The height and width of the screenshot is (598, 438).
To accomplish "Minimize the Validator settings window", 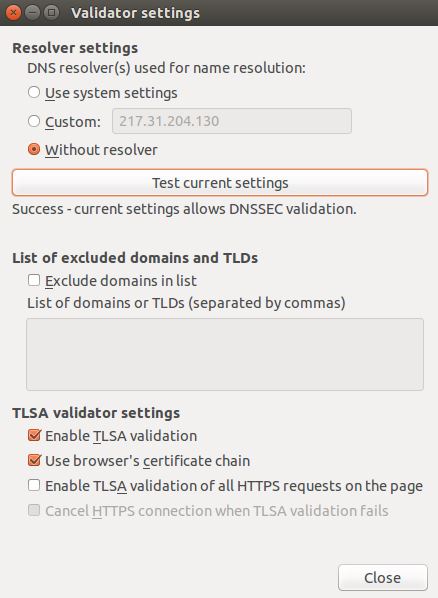I will pos(32,13).
